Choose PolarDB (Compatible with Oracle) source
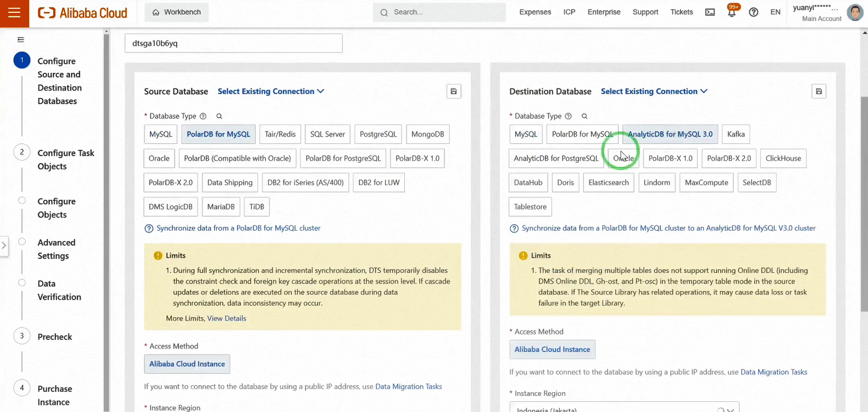This screenshot has width=868, height=412. point(237,158)
